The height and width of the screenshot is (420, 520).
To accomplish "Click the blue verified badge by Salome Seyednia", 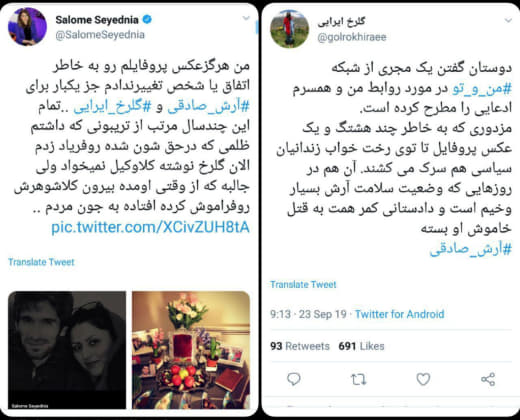I will (147, 20).
